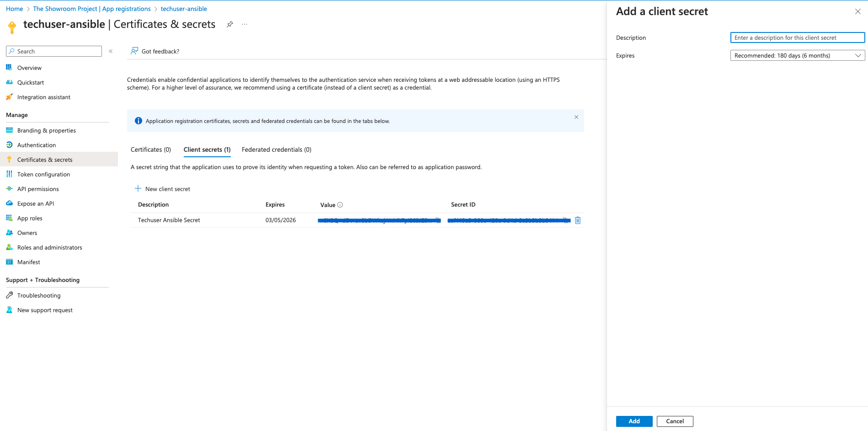This screenshot has height=431, width=868.
Task: Open Certificates & secrets menu item
Action: pos(59,160)
